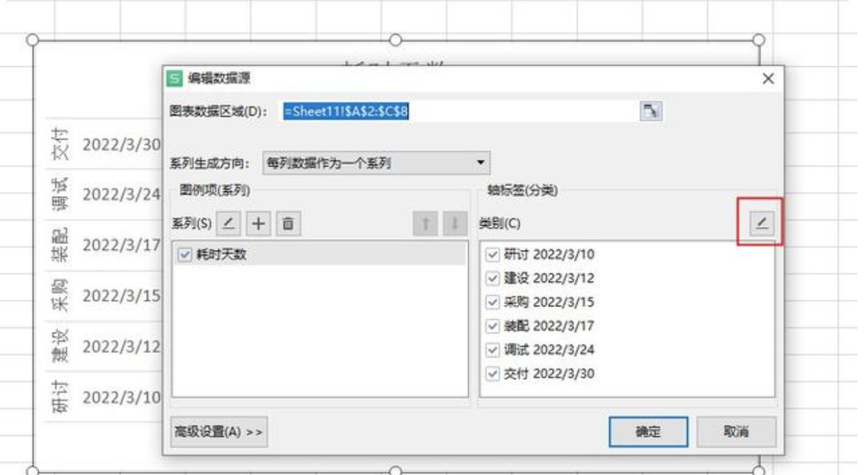
Task: Expand 高级设置(A) options
Action: point(218,431)
